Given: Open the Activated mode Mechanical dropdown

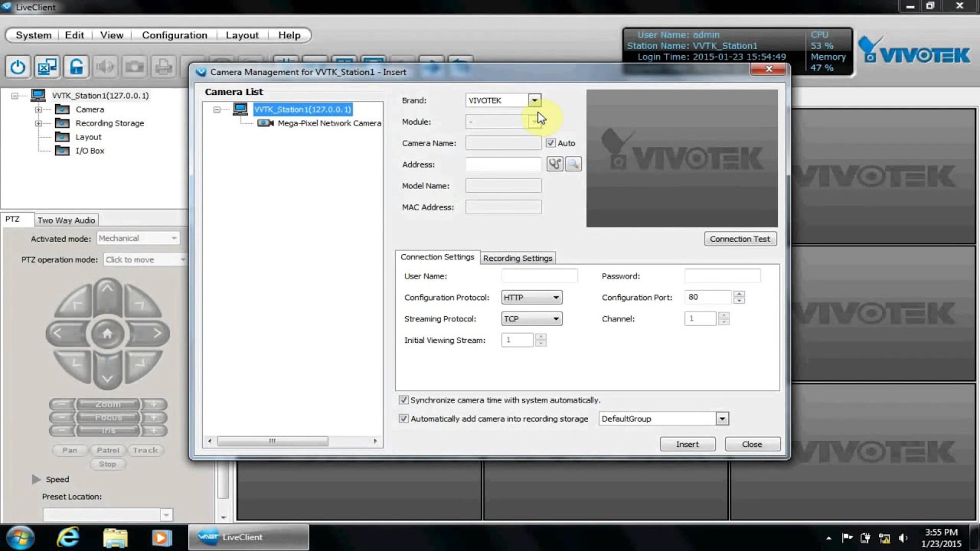Looking at the screenshot, I should [138, 239].
